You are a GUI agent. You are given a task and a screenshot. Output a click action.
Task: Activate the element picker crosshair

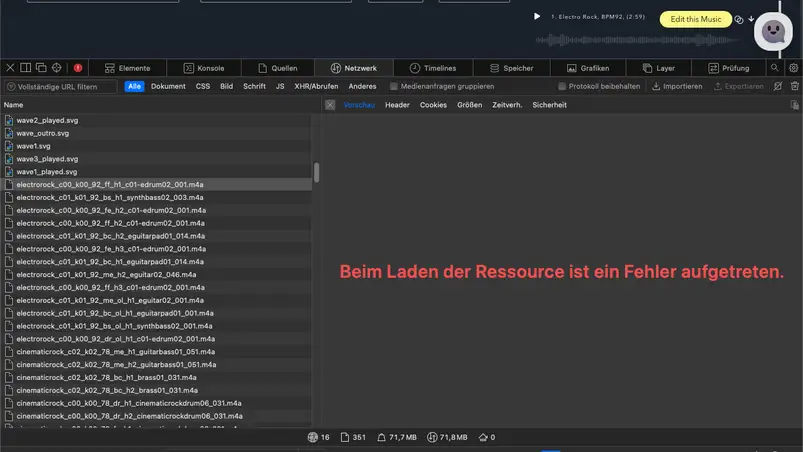56,68
